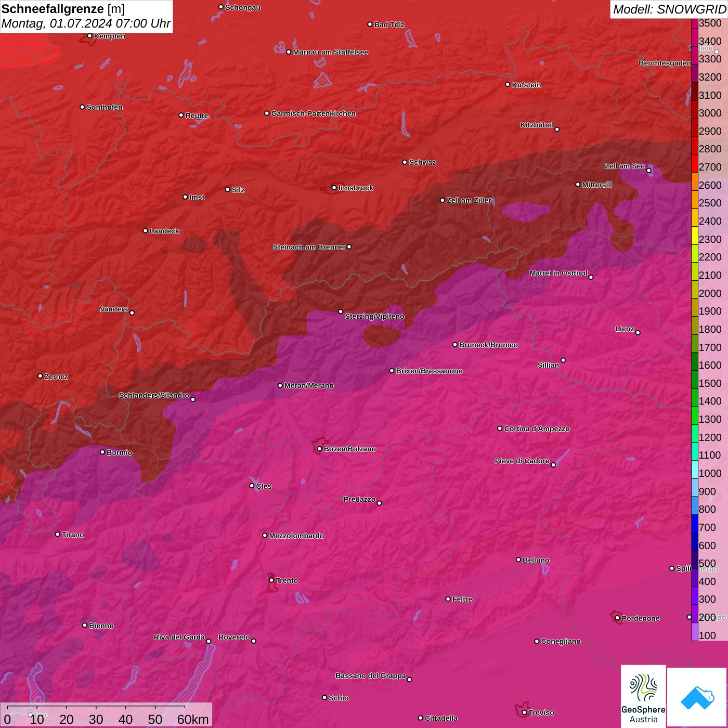The height and width of the screenshot is (728, 728).
Task: Select the 2300 m yellow legend swatch
Action: coord(695,235)
